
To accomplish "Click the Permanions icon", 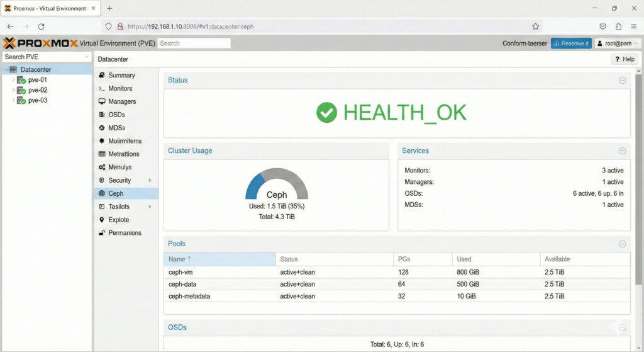I will [x=102, y=233].
